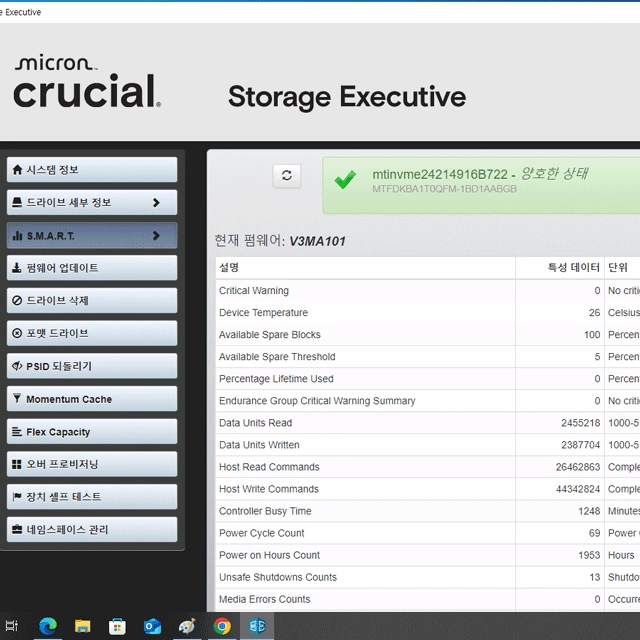
Task: Click the 설명 column header
Action: 229,267
